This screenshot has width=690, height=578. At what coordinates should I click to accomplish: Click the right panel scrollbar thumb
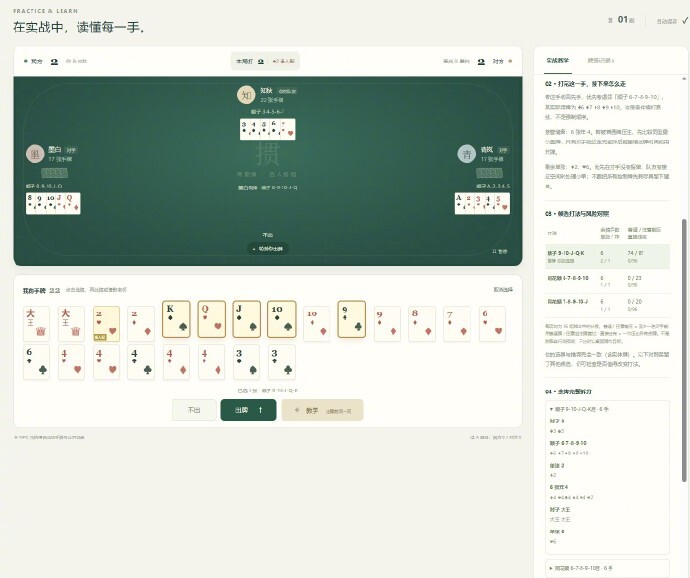pyautogui.click(x=684, y=350)
